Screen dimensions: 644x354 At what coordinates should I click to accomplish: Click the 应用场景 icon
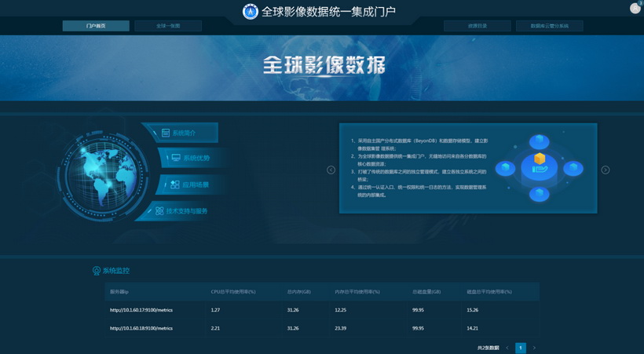tap(174, 184)
